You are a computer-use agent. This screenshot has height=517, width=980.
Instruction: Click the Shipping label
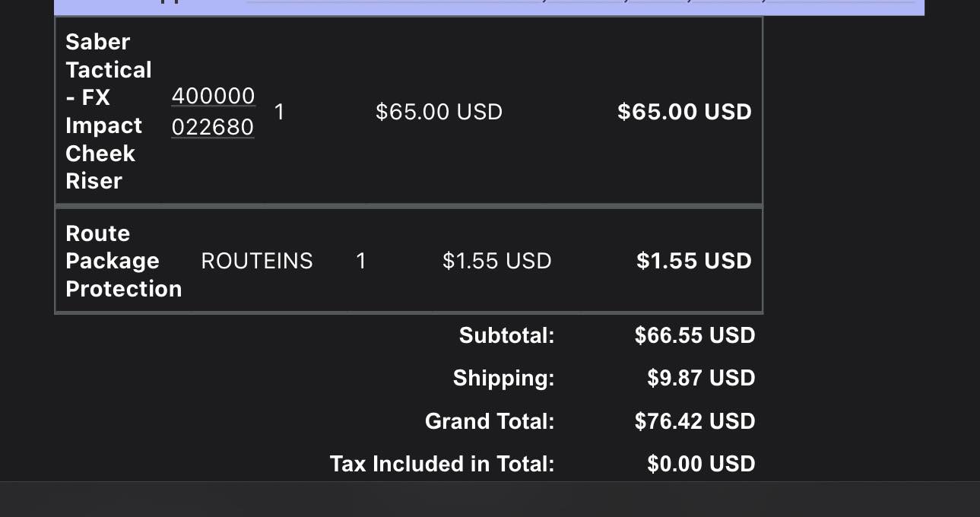tap(504, 378)
